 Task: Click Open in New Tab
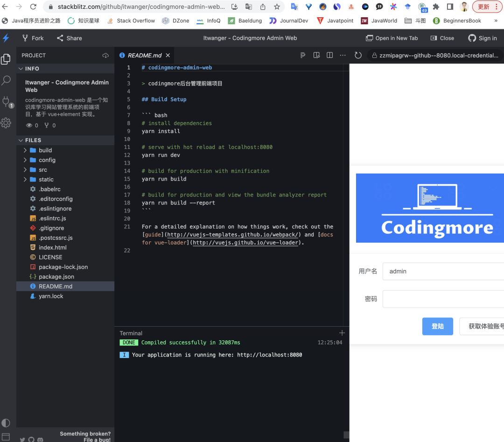(392, 38)
